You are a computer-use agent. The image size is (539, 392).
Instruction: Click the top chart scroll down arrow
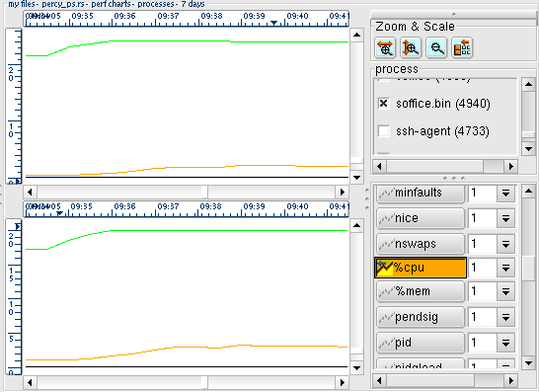click(356, 178)
